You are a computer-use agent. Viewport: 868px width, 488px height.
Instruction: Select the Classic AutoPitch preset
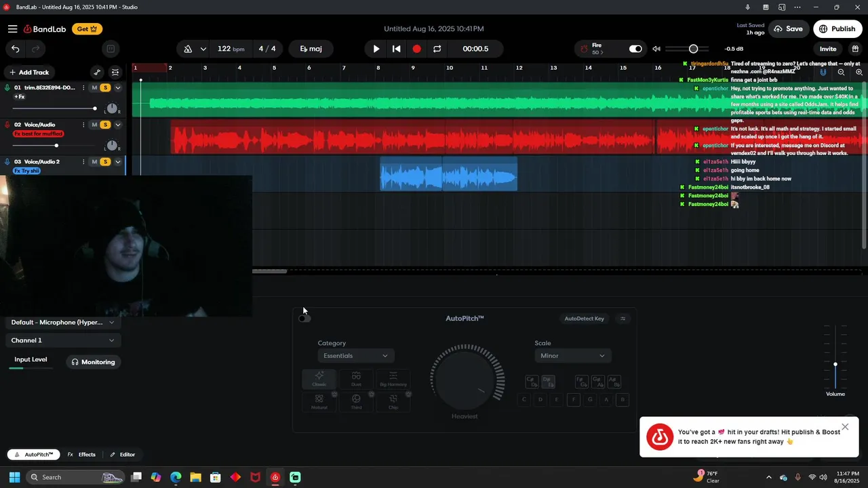(x=319, y=379)
